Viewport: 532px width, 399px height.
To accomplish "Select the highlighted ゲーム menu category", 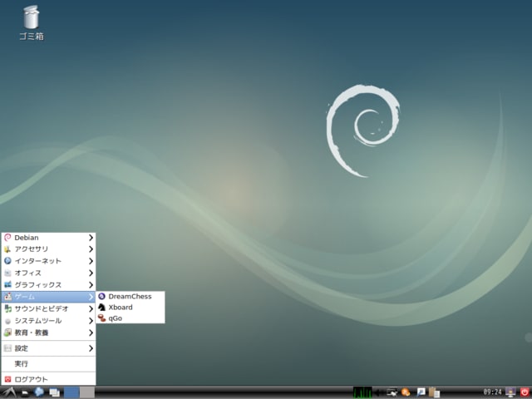I will click(48, 297).
